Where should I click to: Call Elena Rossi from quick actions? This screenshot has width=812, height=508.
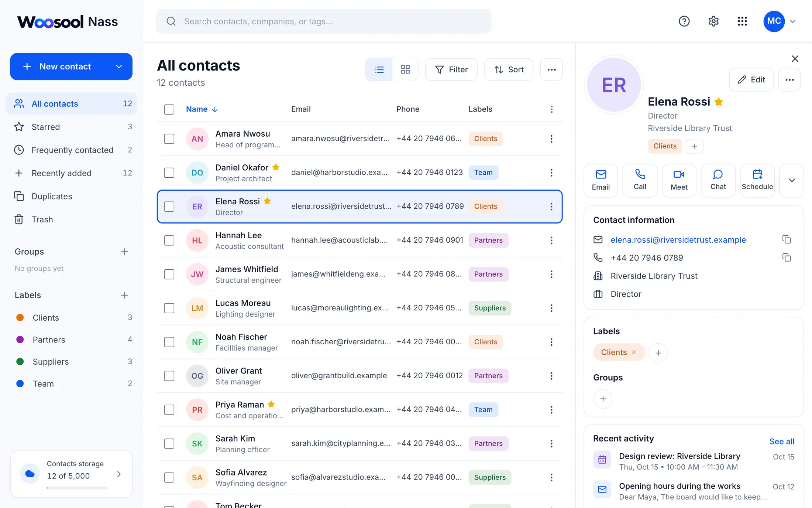[x=640, y=180]
